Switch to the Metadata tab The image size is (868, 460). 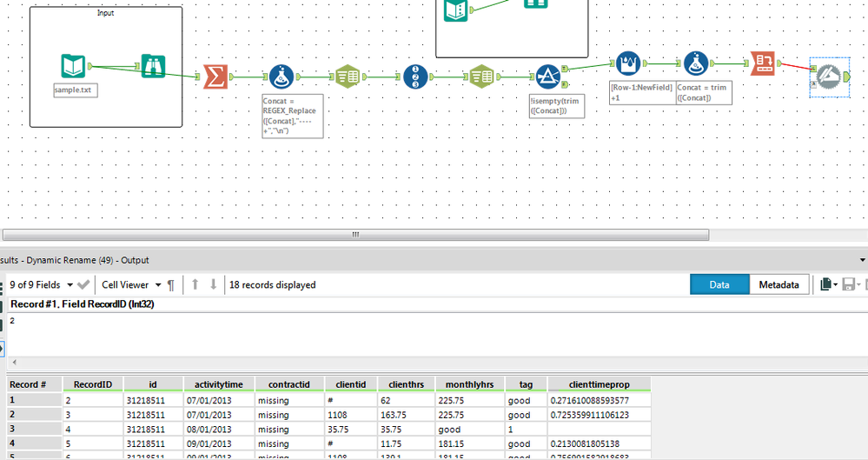[779, 285]
